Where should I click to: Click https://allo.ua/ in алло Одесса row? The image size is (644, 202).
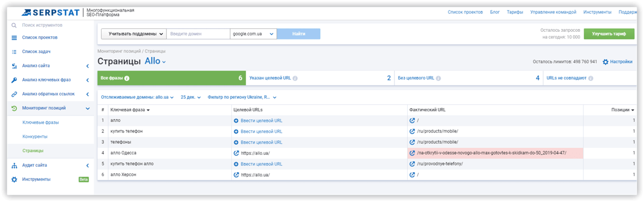(255, 153)
